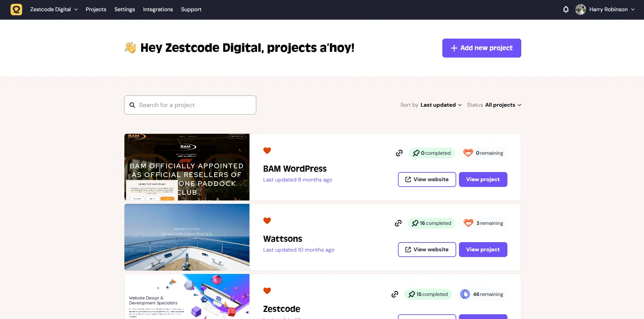Screen dimensions: 644x319
Task: Click the BAM WordPress project title
Action: 295,169
